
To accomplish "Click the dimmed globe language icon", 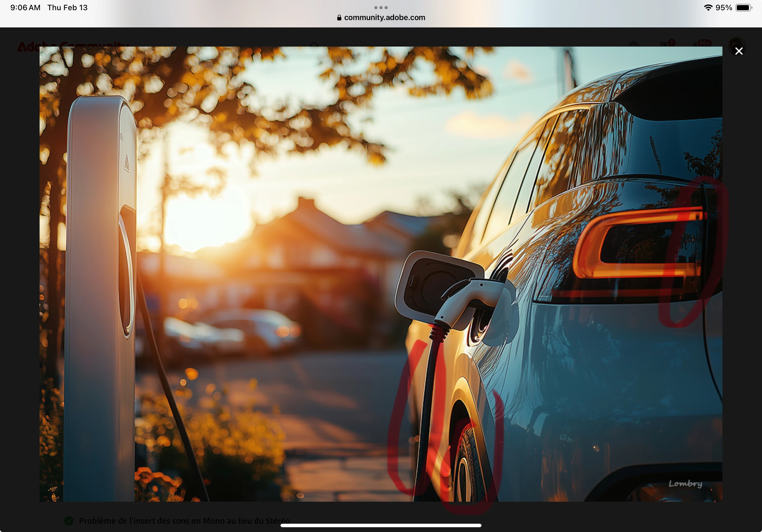I will [634, 44].
